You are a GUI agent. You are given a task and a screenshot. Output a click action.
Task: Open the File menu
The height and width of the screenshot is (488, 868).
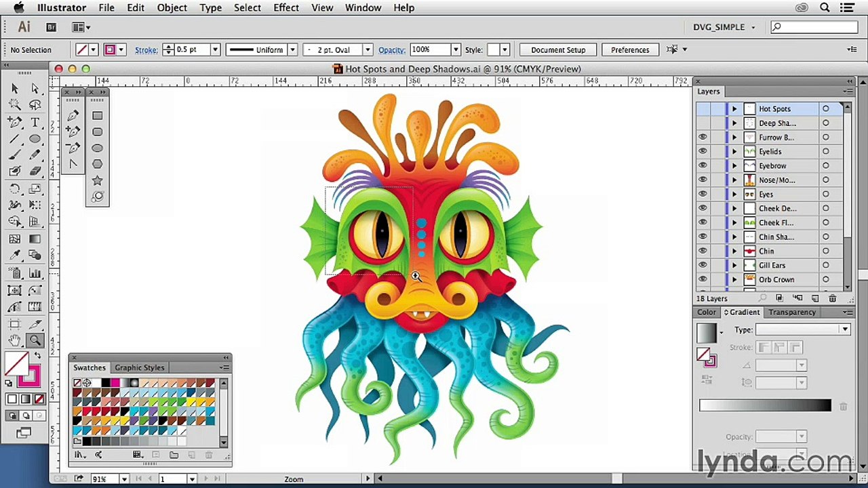(106, 7)
